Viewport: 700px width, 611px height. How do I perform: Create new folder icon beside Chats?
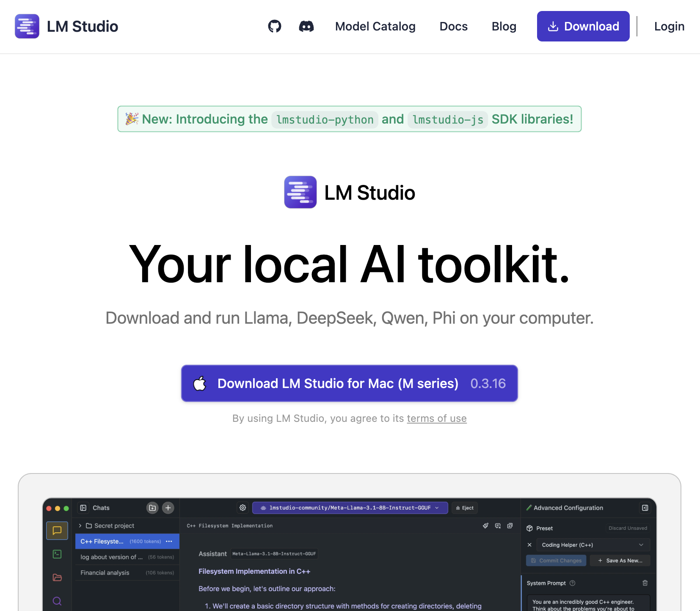click(x=152, y=508)
